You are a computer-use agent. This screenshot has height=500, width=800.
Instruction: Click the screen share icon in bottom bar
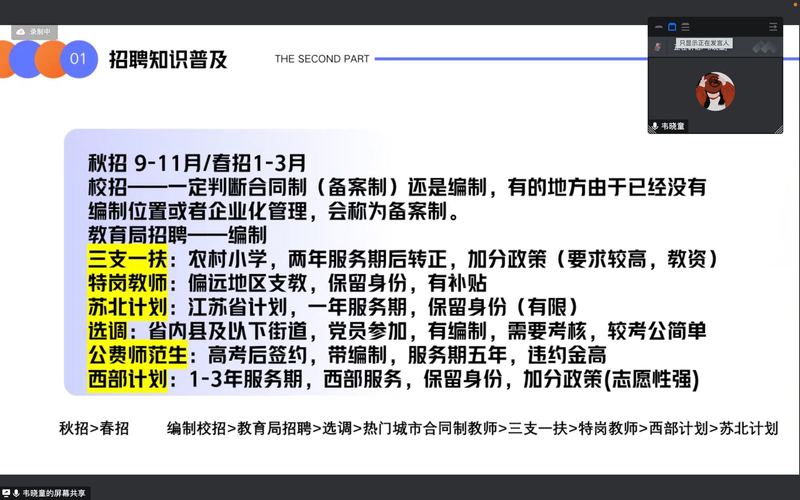click(6, 493)
